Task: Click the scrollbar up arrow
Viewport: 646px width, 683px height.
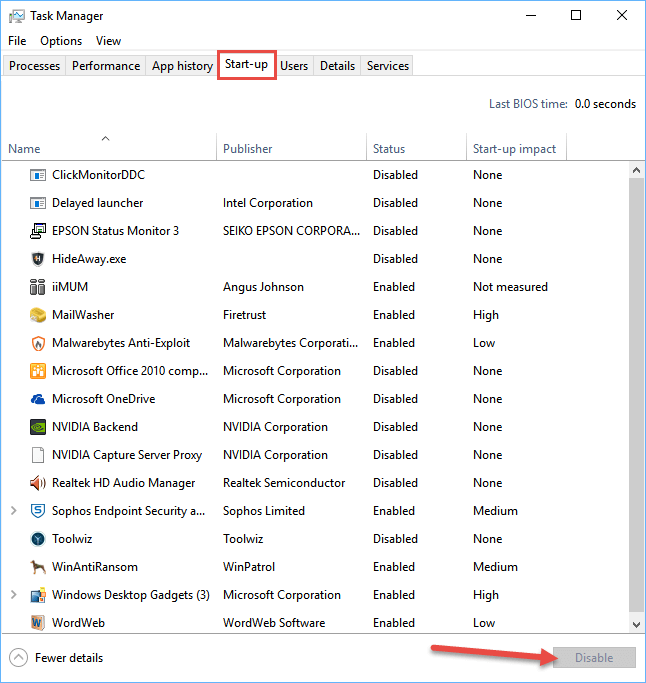Action: [x=636, y=170]
